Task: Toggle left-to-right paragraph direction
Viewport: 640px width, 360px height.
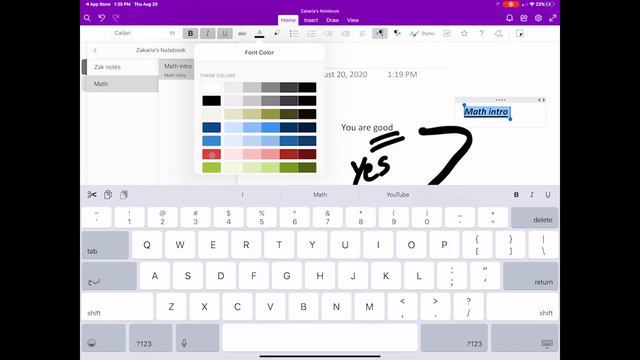Action: click(380, 33)
